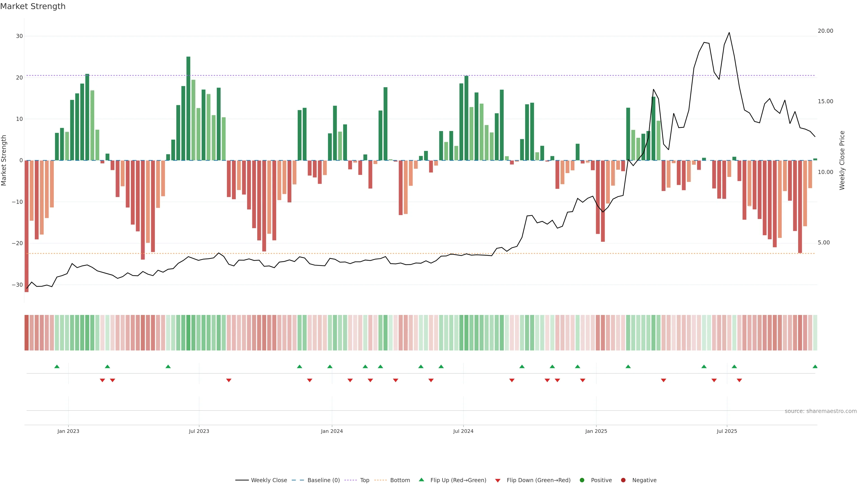868x488 pixels.
Task: Click the highest peak of the Weekly Close line
Action: coord(729,33)
